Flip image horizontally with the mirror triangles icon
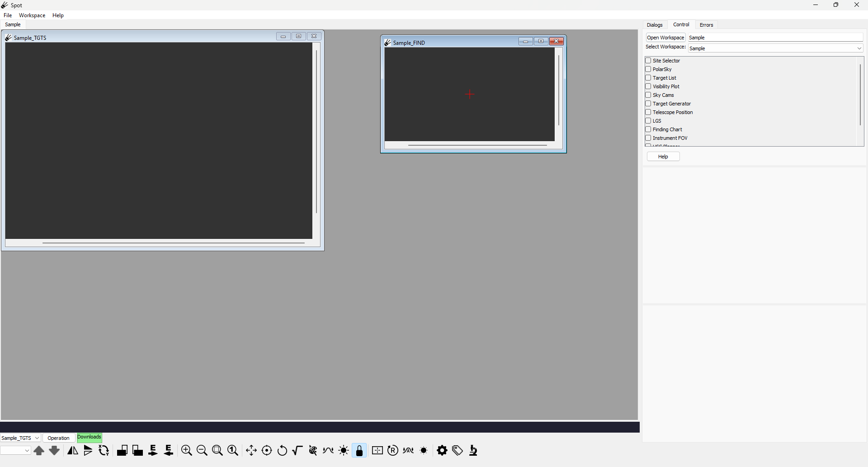This screenshot has height=467, width=868. (x=73, y=451)
